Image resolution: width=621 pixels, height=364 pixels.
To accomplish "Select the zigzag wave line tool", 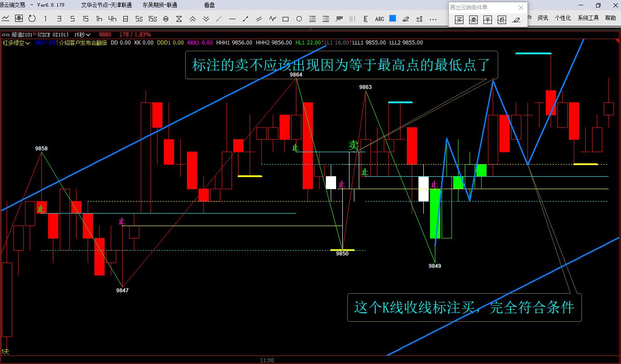I will (x=272, y=19).
